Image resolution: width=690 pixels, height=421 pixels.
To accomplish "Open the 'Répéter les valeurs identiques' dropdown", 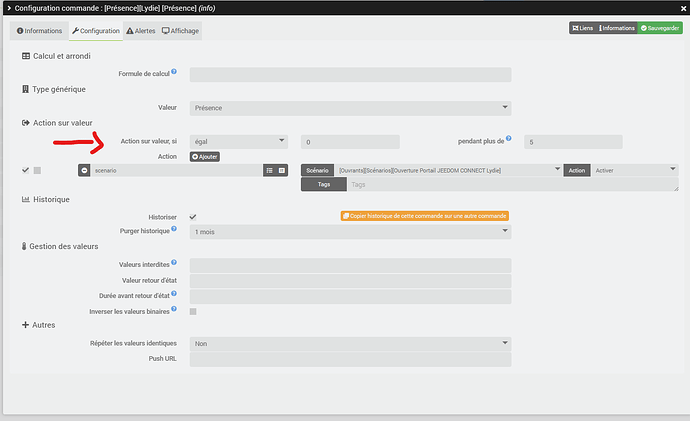I will [350, 343].
